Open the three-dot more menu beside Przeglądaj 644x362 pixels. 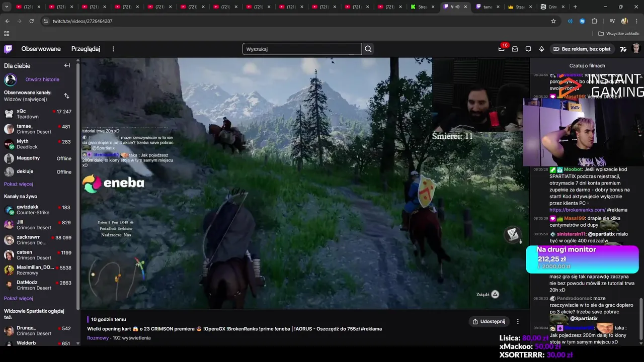click(x=113, y=49)
